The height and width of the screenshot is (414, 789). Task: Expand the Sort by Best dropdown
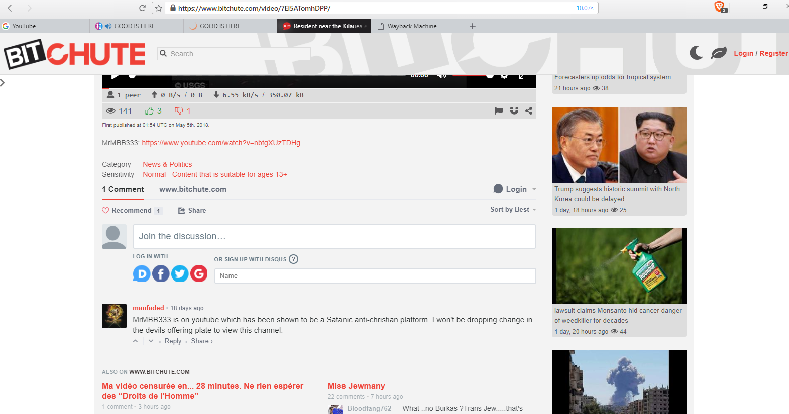[x=513, y=210]
